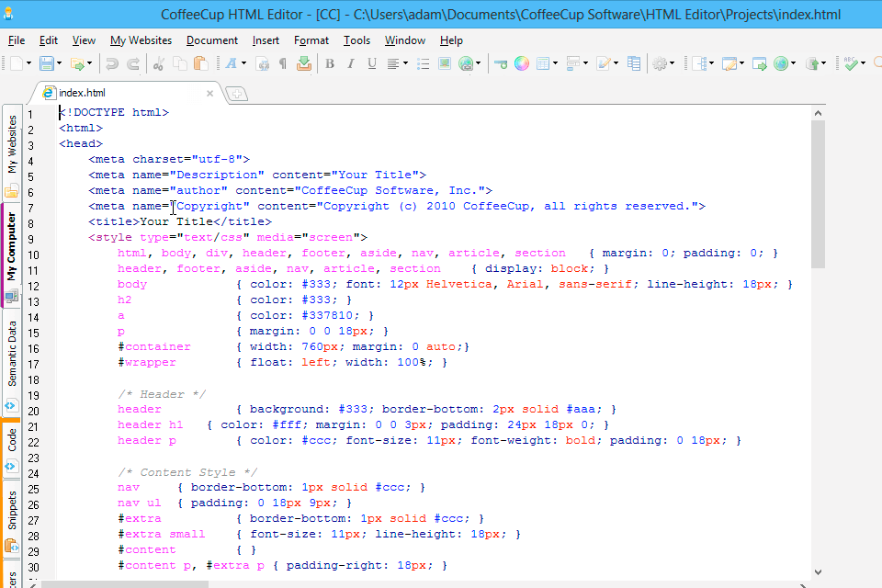Click the code cleaner document icon
The width and height of the screenshot is (882, 588).
click(263, 63)
